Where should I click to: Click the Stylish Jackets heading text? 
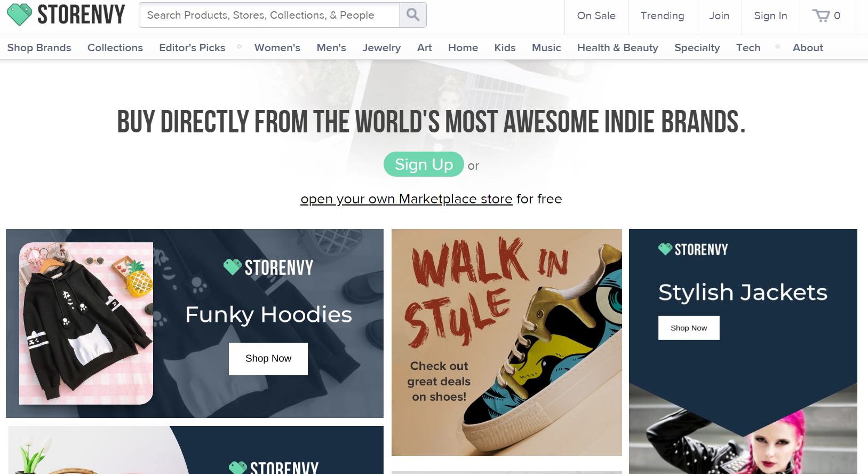tap(743, 293)
